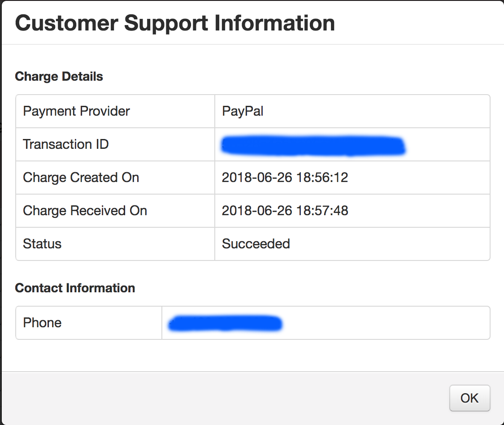Select the Payment Provider label cell

tap(76, 111)
